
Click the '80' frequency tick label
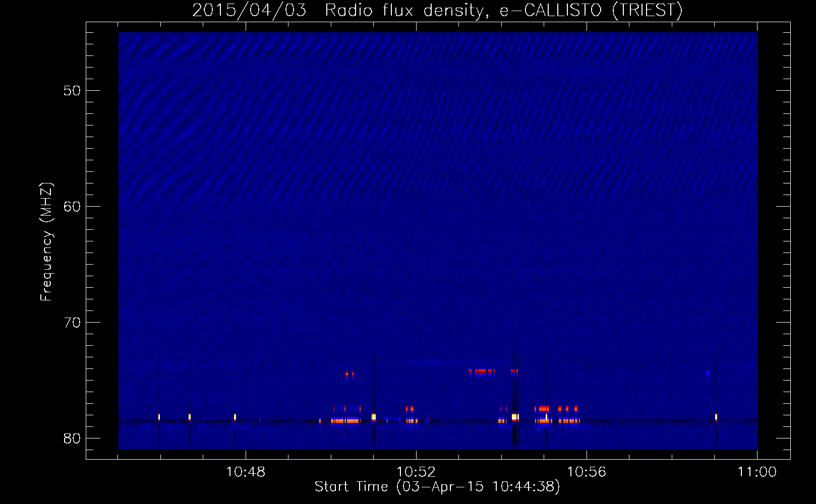pos(72,438)
